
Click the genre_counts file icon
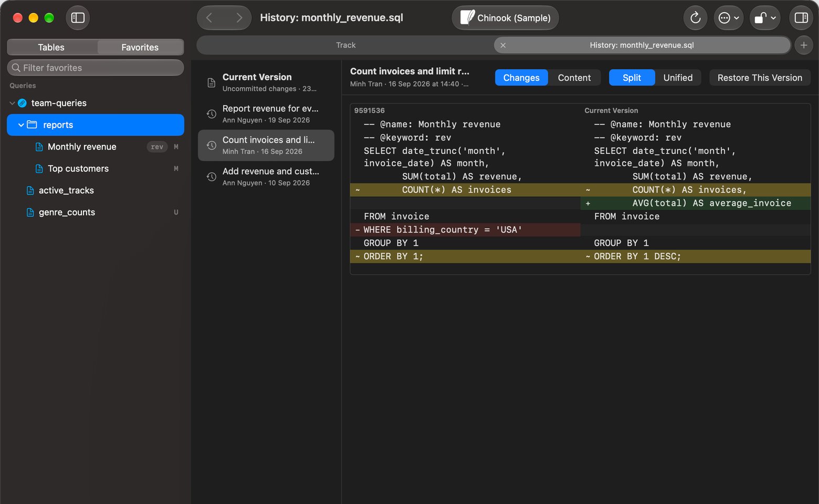30,213
